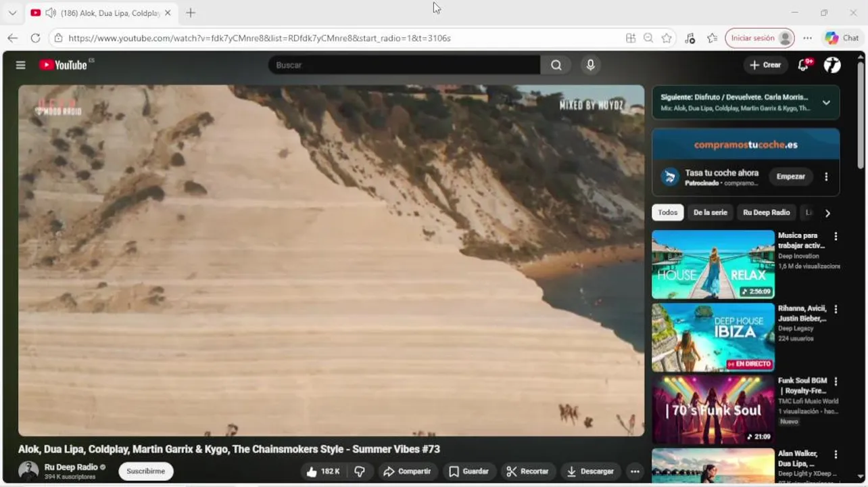Open the YouTube account avatar menu
The height and width of the screenshot is (487, 868).
[x=832, y=65]
